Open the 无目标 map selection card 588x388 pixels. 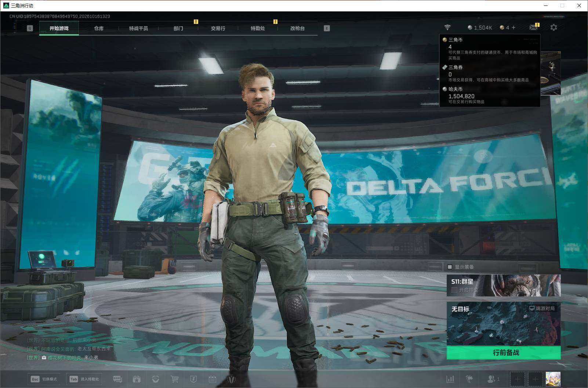tap(504, 324)
